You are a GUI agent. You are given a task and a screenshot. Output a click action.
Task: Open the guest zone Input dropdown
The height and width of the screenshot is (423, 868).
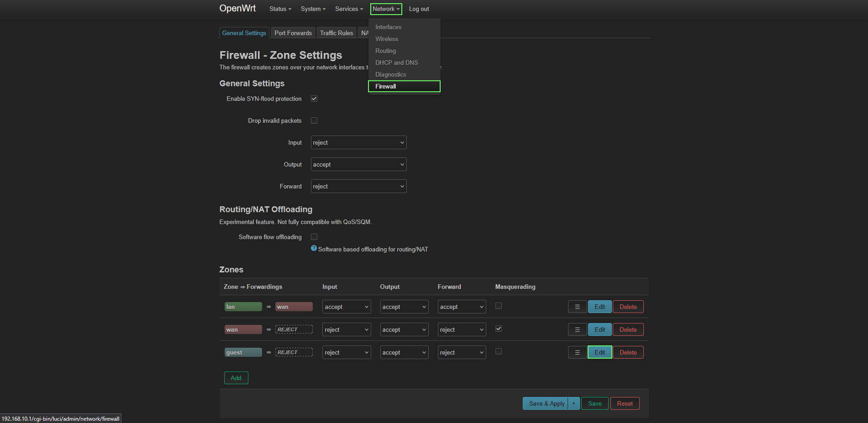tap(347, 352)
